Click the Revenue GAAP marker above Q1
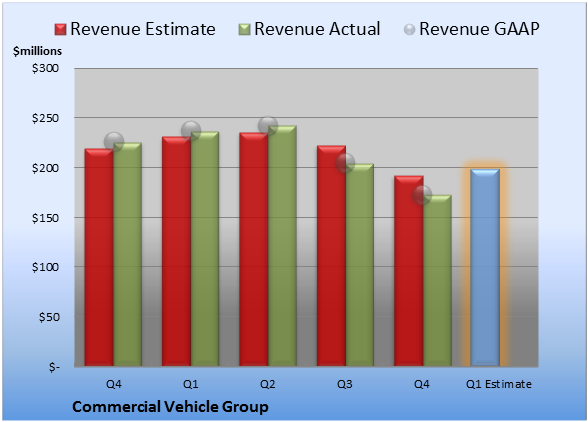Screen dimensions: 588x422 click(191, 131)
